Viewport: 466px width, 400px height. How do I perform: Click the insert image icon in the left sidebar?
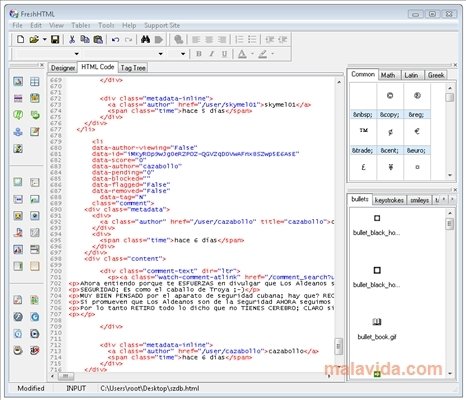coord(18,81)
